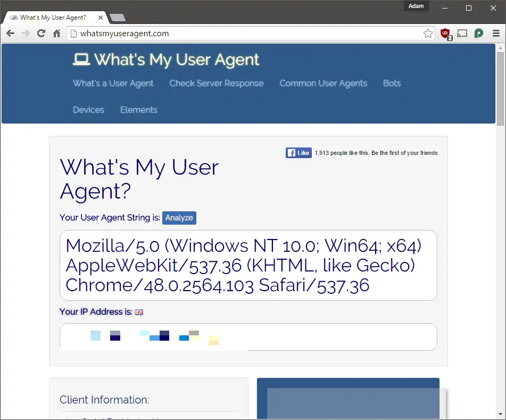The height and width of the screenshot is (420, 506).
Task: Click the "What's My User Agent?" heading
Action: (139, 179)
